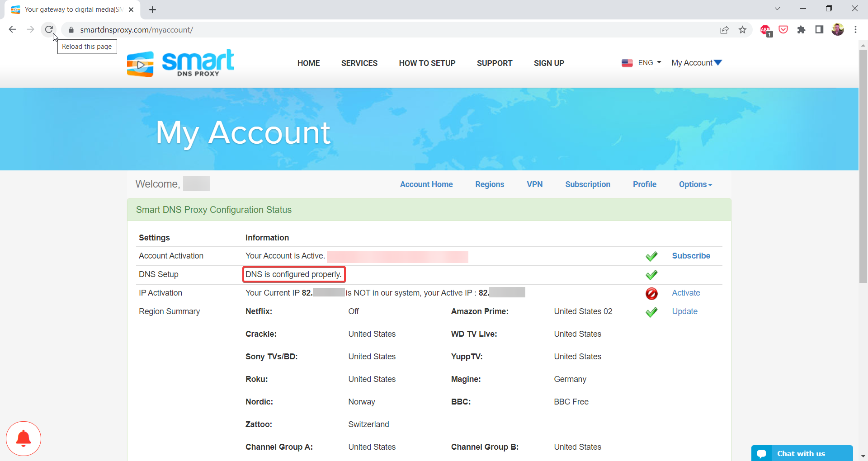Viewport: 868px width, 461px height.
Task: Bookmark this page with the star icon
Action: tap(742, 30)
